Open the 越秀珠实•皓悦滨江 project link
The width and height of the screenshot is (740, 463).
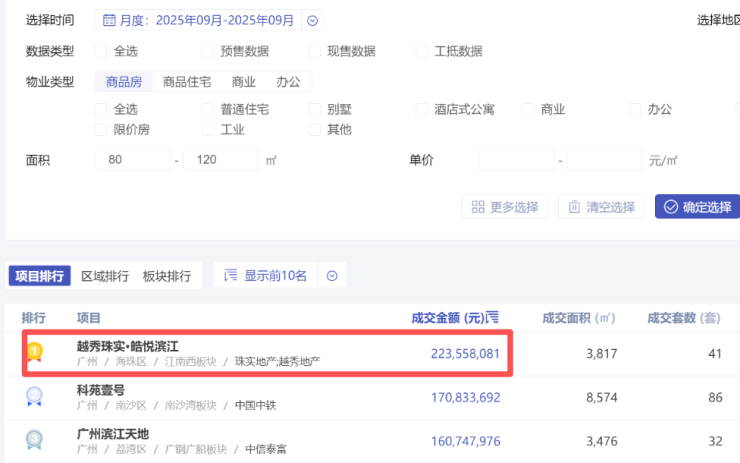(128, 346)
